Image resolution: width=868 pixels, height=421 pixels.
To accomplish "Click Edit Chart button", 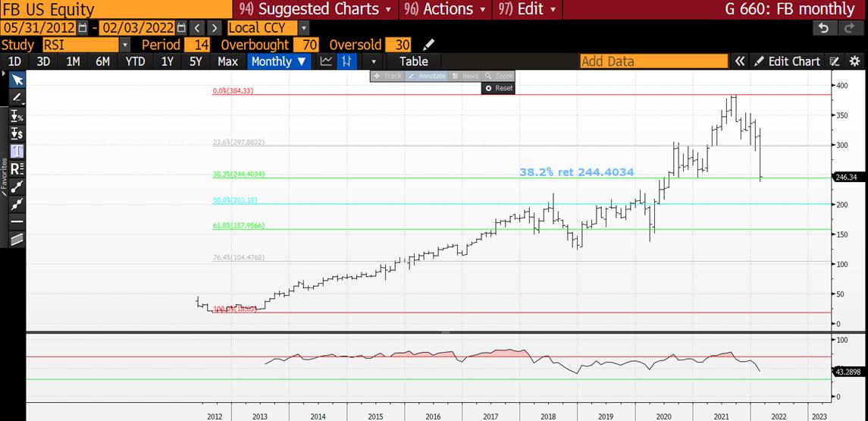I will (787, 61).
